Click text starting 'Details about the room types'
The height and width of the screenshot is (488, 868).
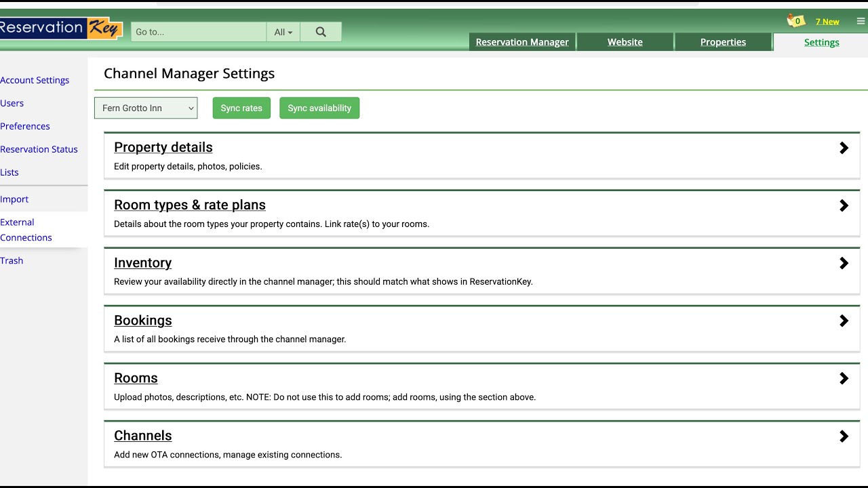pos(271,224)
